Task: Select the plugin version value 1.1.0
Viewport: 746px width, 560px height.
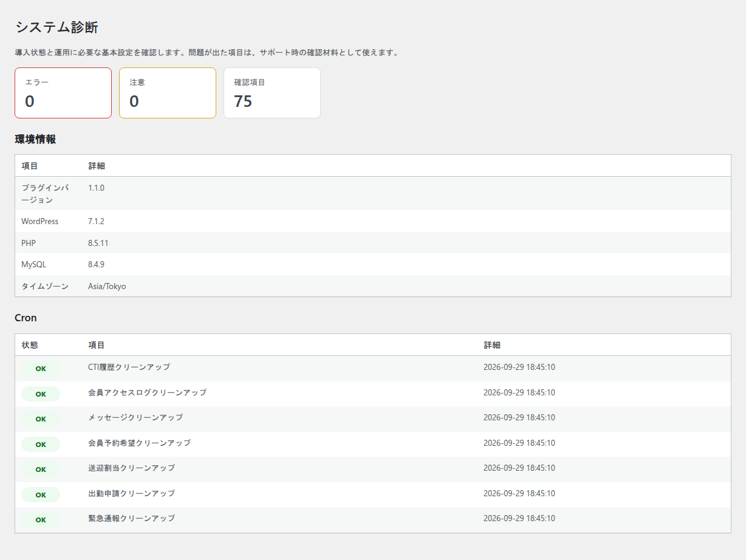Action: (96, 188)
